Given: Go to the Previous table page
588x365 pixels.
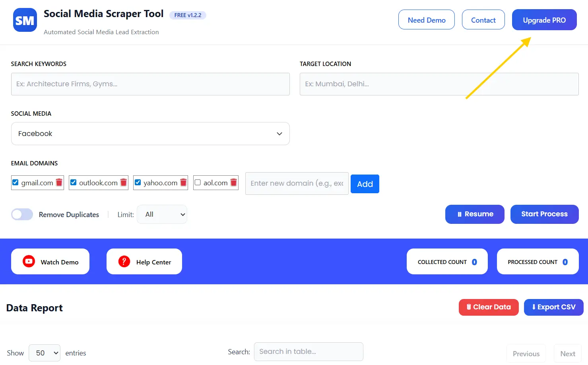Looking at the screenshot, I should [526, 353].
